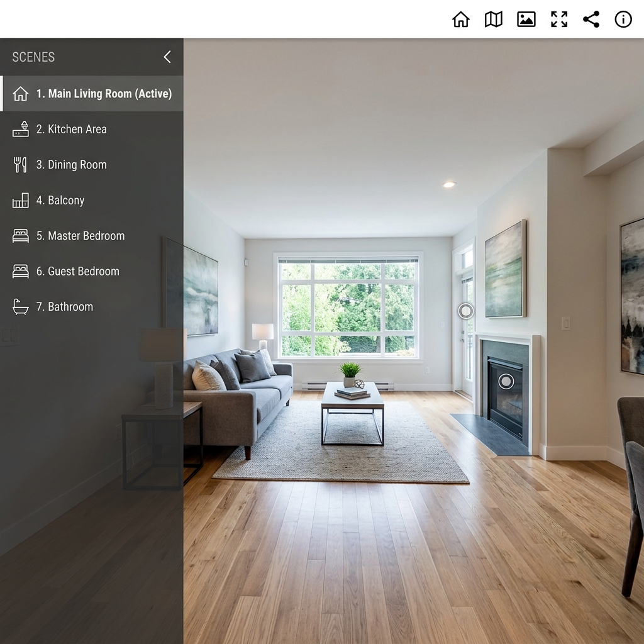Click the bed icon beside Master Bedroom
644x644 pixels.
21,236
